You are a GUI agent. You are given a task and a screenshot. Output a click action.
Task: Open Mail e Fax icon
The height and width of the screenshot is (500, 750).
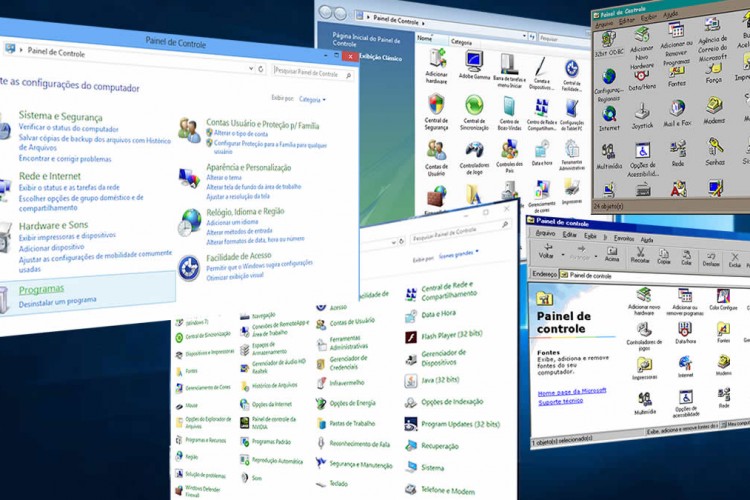tap(677, 113)
